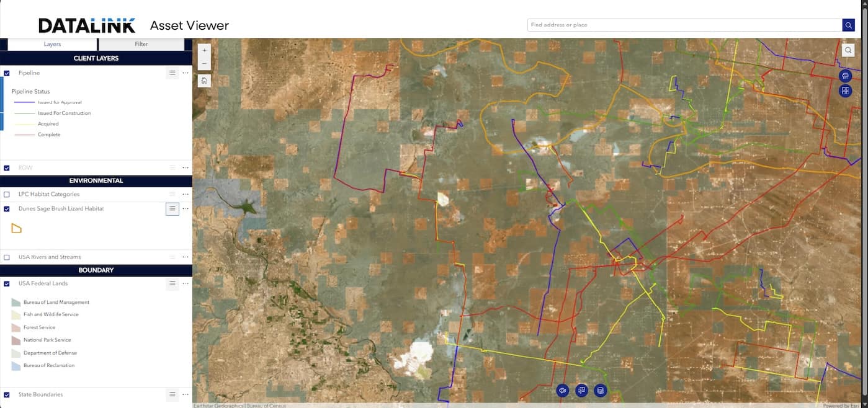Collapse the Dunes Sage Brush Lizard Habitat legend

click(x=172, y=209)
